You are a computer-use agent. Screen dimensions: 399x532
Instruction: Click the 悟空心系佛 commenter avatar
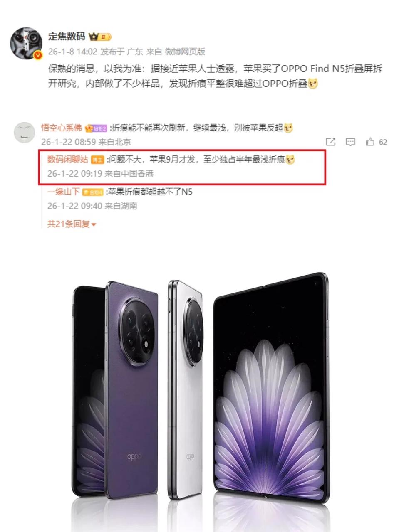pyautogui.click(x=24, y=133)
